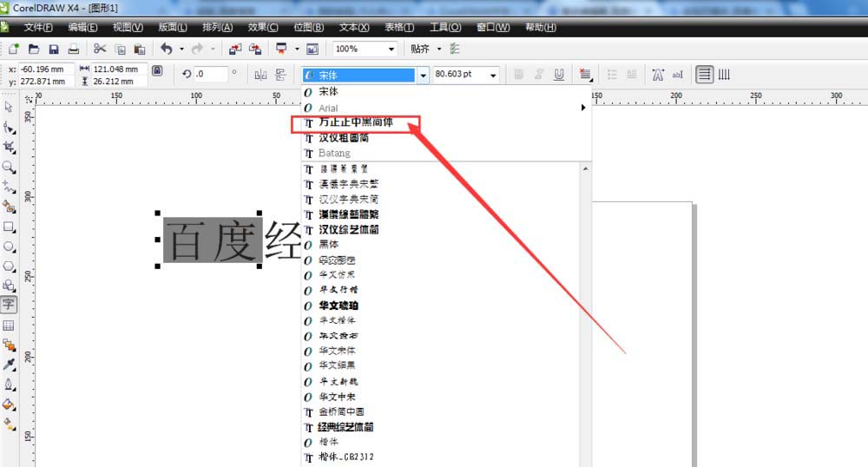The width and height of the screenshot is (868, 467).
Task: Select the Polygon tool
Action: 9,266
